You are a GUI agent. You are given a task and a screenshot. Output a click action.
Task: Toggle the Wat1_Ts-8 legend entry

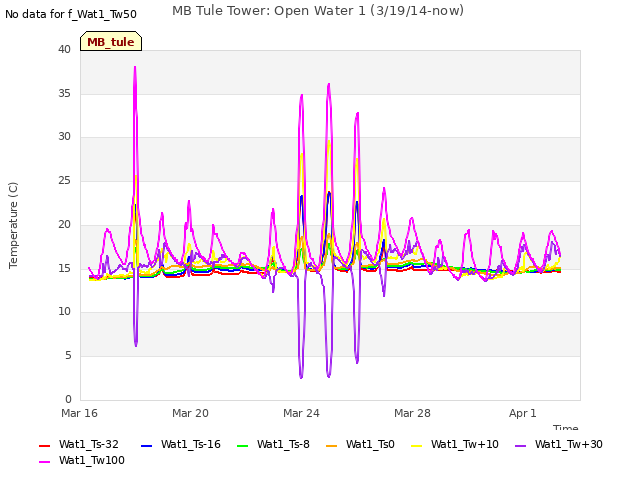point(273,444)
